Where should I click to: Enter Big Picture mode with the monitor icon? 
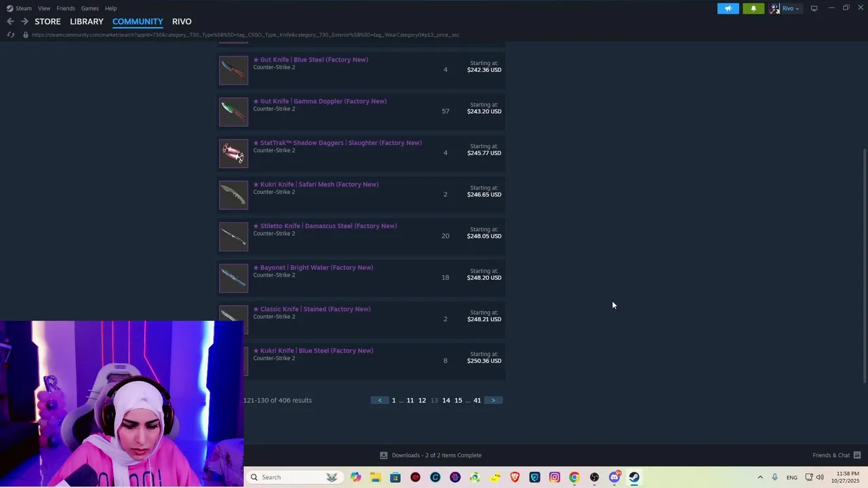[814, 8]
